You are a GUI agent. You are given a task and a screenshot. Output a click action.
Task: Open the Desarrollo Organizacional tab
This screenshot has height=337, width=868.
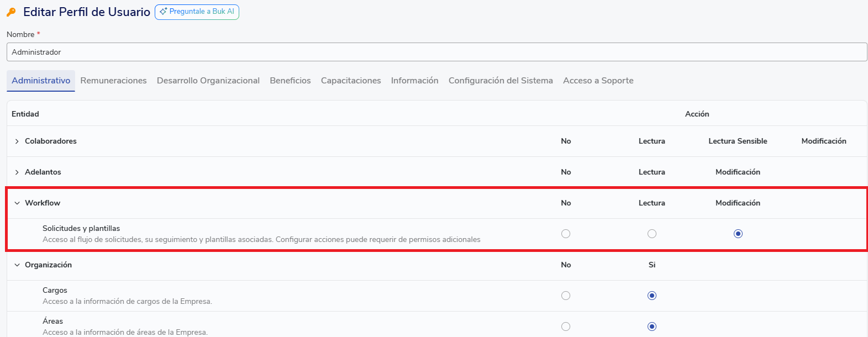(208, 81)
